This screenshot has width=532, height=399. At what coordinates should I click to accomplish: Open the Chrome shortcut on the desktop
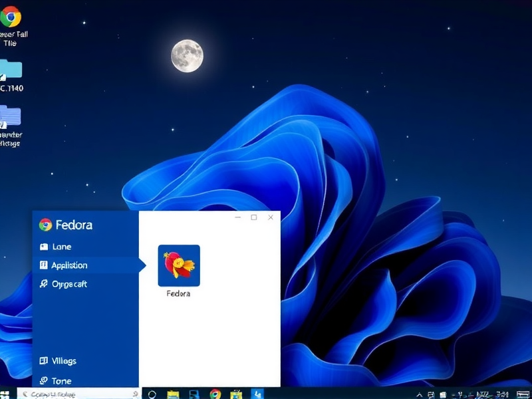point(8,17)
